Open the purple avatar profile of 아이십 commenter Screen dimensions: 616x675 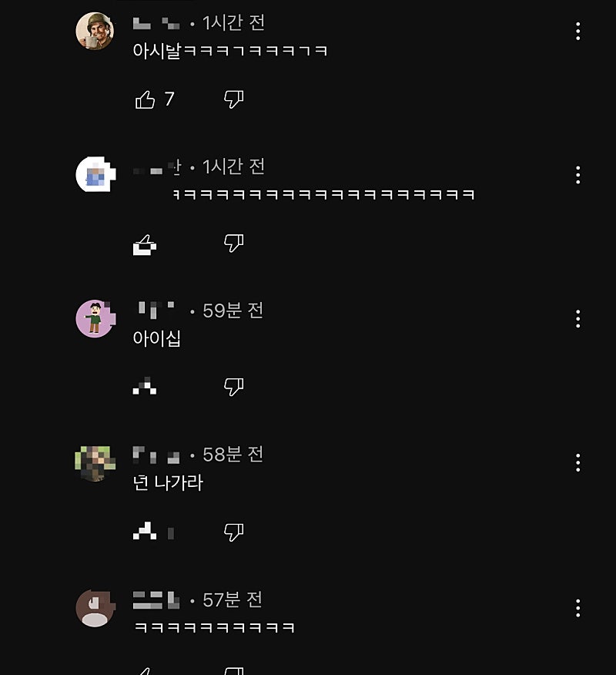pyautogui.click(x=95, y=318)
